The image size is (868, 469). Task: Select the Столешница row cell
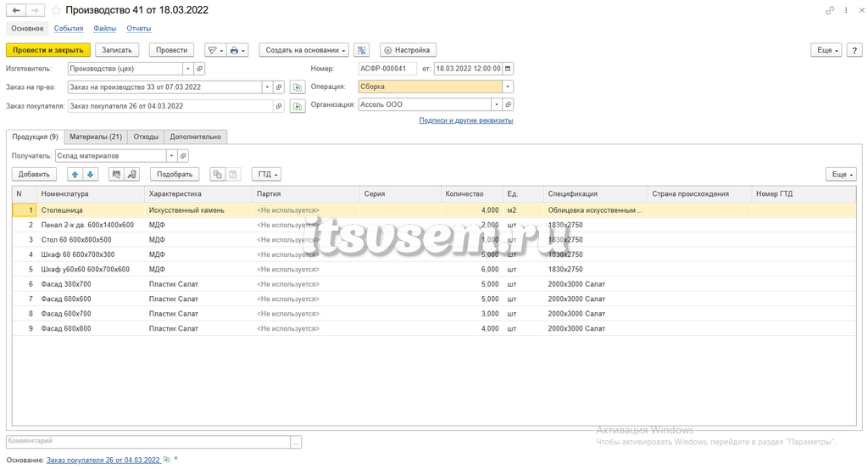pyautogui.click(x=91, y=210)
